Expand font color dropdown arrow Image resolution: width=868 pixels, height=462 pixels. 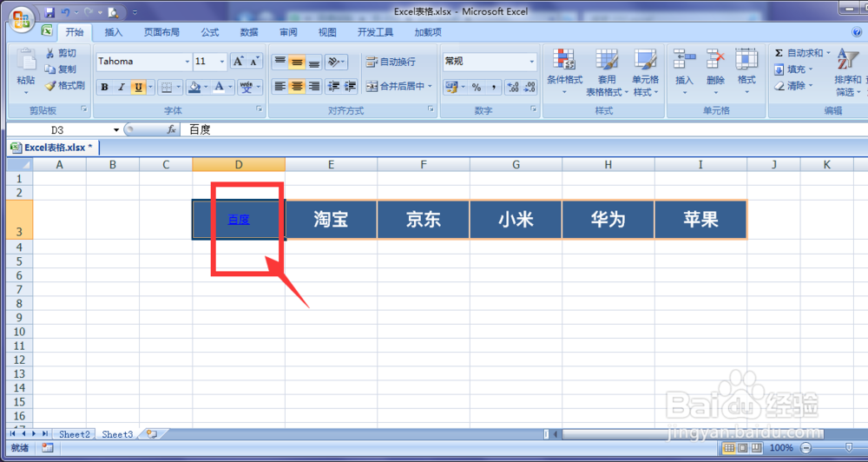[231, 87]
